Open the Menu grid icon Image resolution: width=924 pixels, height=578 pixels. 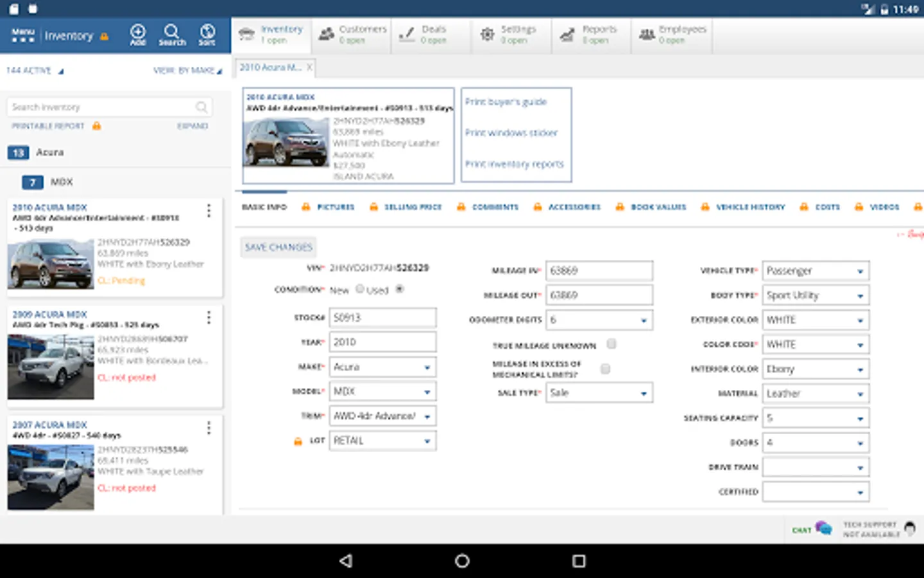click(23, 35)
